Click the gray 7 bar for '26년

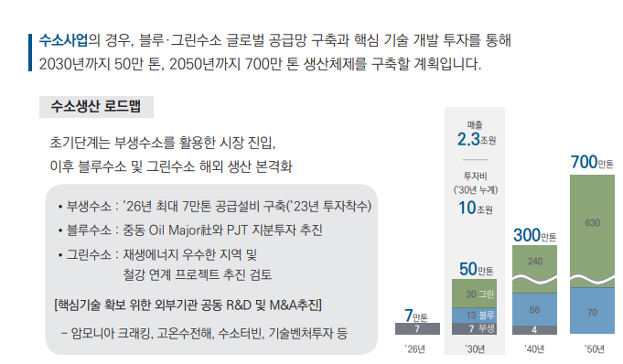click(417, 328)
